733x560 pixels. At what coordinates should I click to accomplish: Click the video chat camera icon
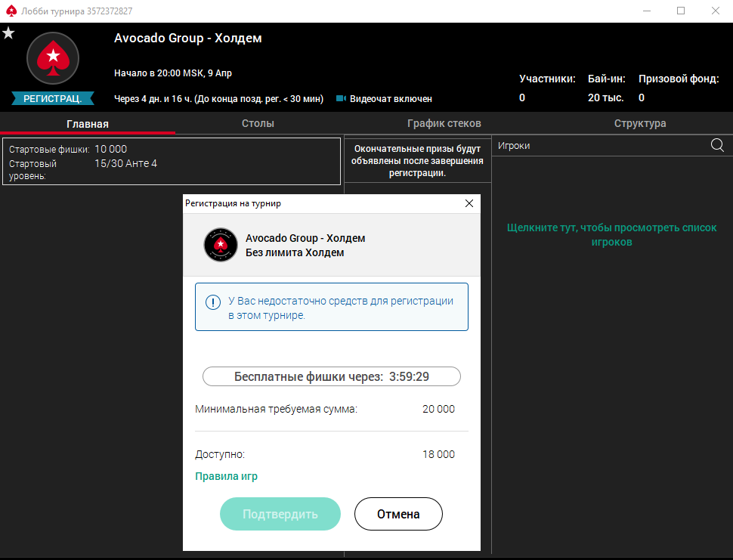pos(342,99)
